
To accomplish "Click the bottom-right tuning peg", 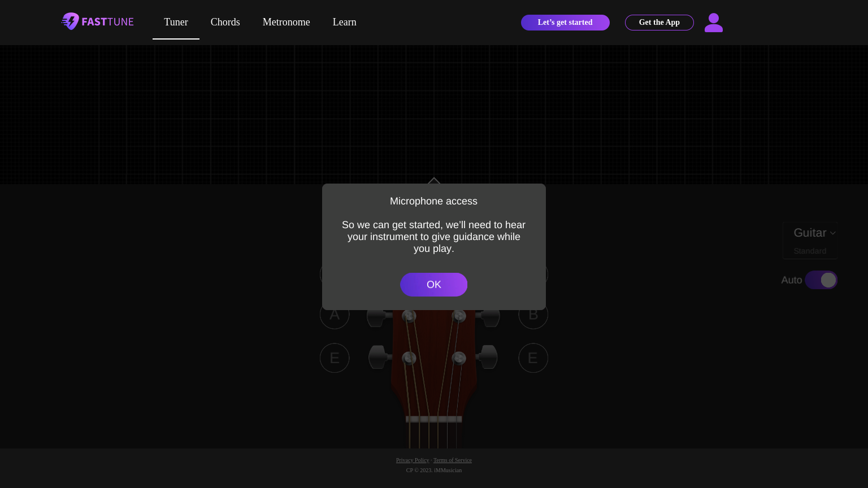I will [x=487, y=357].
